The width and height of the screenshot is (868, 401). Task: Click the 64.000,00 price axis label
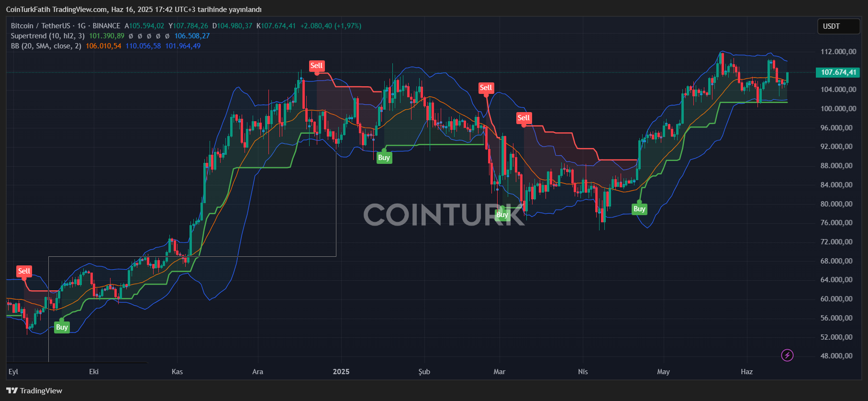(836, 280)
